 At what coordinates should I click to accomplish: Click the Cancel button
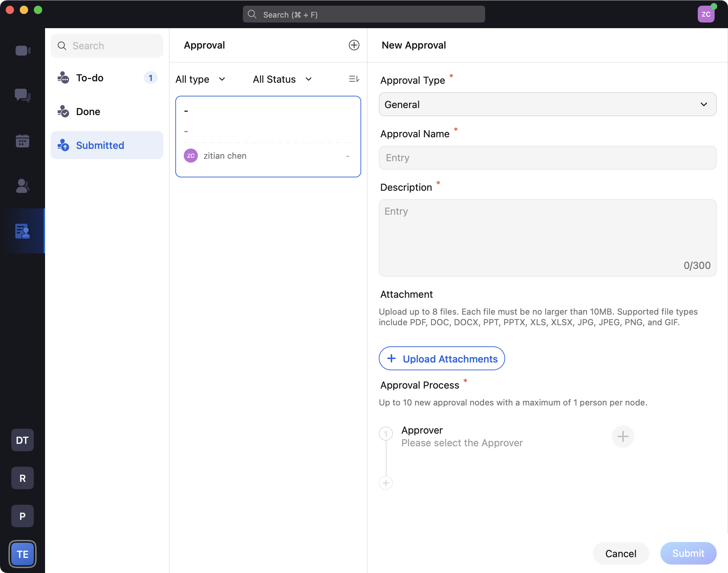(x=621, y=554)
